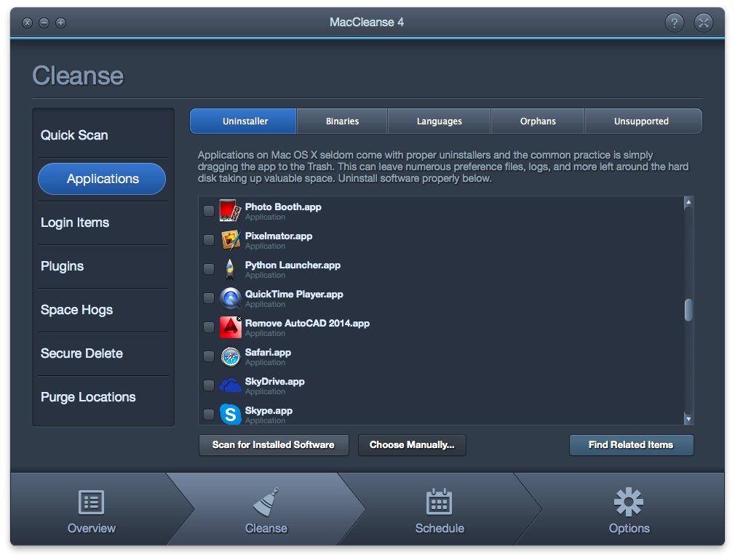Screen dimensions: 735x560
Task: Click the Photo Booth.app name text
Action: pos(283,207)
